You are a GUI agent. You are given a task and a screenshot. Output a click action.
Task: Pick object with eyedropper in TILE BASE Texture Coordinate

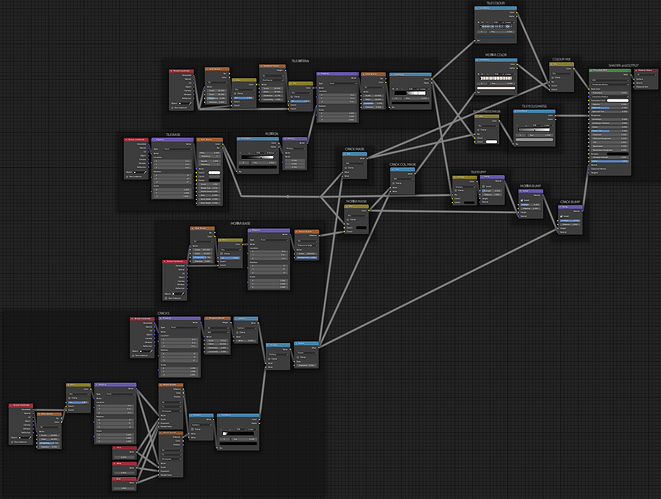[x=145, y=172]
